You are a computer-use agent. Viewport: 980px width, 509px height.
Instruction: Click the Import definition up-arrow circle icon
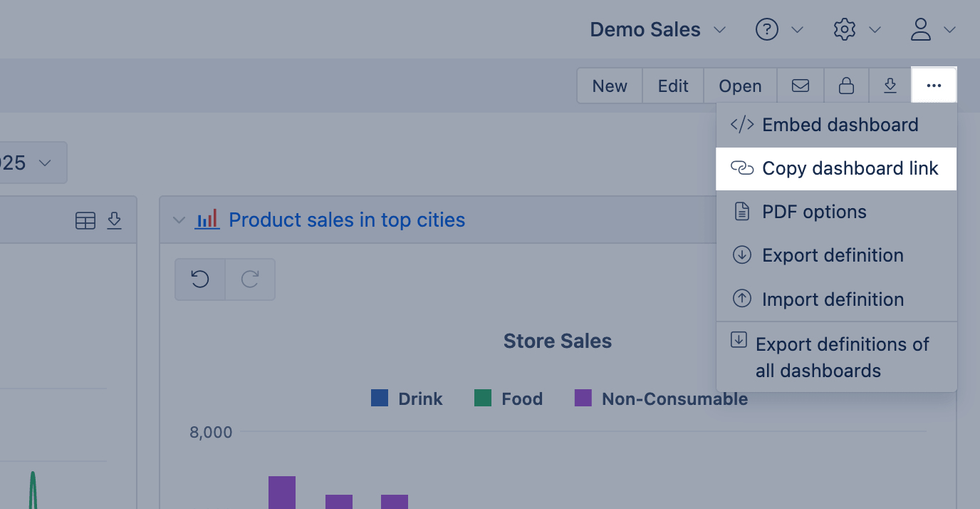pyautogui.click(x=742, y=299)
